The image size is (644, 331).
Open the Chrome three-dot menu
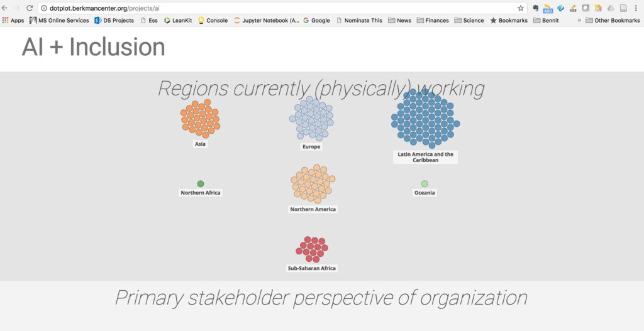click(x=636, y=8)
